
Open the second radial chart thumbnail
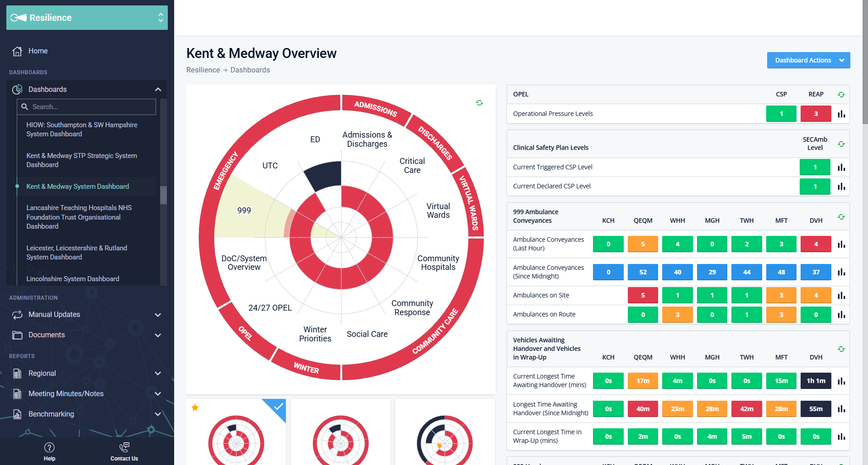[341, 432]
